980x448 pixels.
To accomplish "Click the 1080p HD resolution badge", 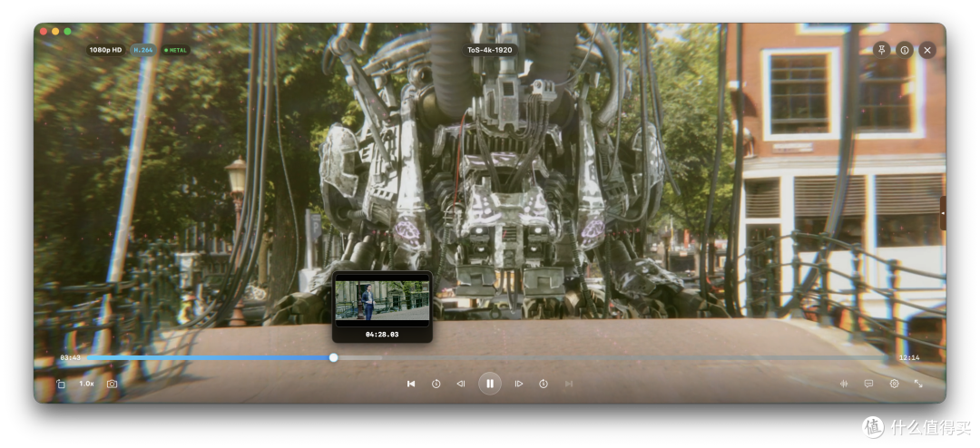I will pyautogui.click(x=105, y=50).
